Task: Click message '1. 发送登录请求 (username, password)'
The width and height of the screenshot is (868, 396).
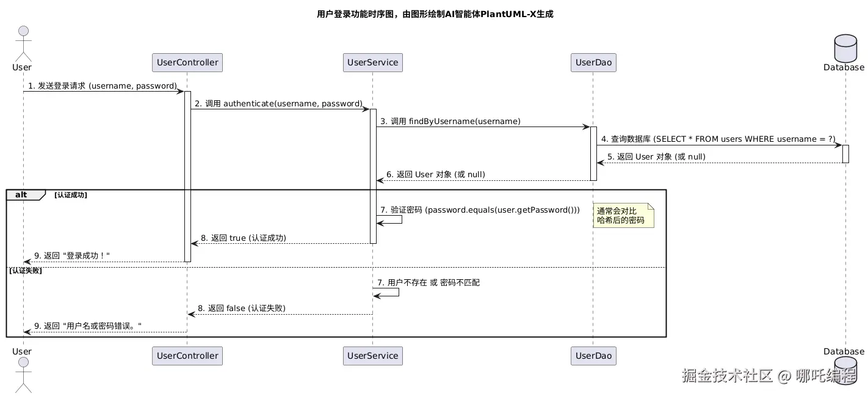Action: click(103, 86)
